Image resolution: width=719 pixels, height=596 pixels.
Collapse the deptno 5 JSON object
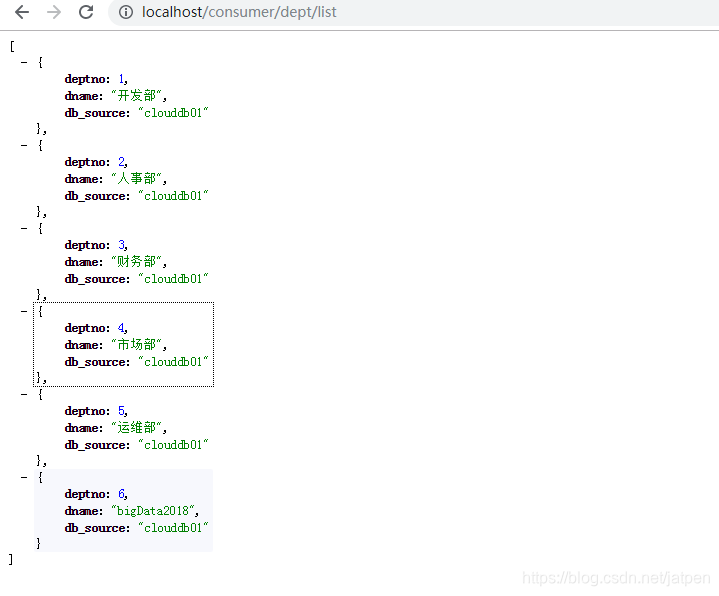coord(24,394)
